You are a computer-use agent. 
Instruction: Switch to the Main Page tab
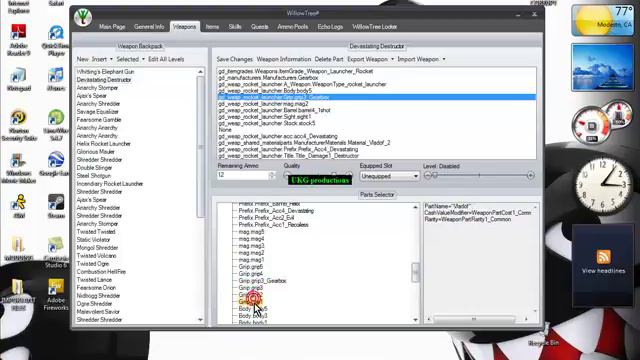[x=112, y=27]
